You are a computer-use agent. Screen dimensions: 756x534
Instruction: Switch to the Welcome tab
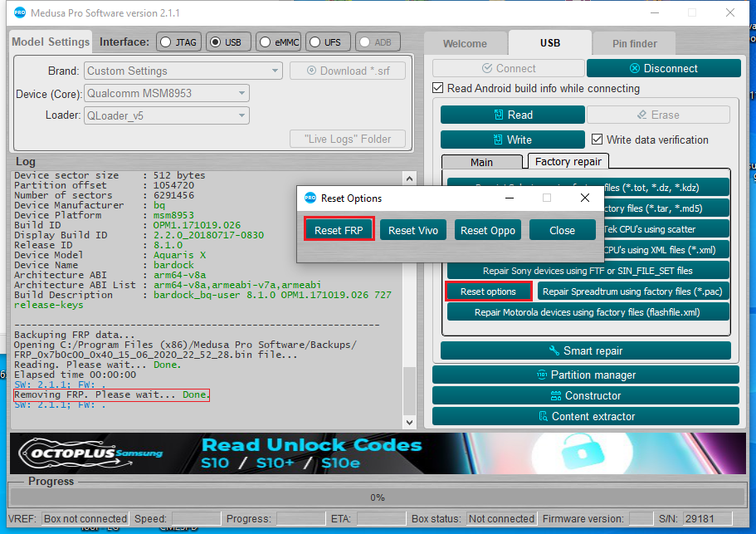tap(466, 44)
